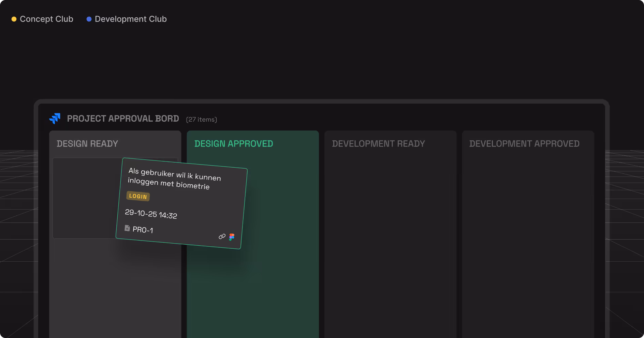Click the link icon on the kanban card

(222, 236)
